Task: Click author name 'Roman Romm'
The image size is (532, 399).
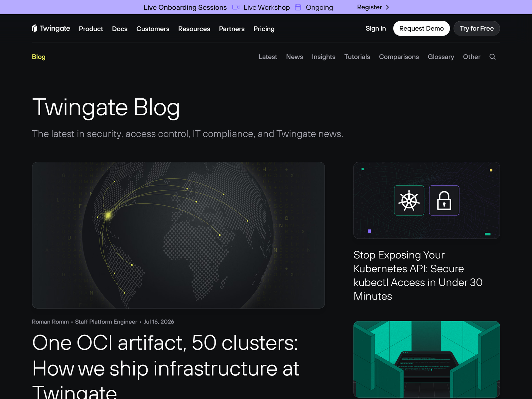Action: 50,322
